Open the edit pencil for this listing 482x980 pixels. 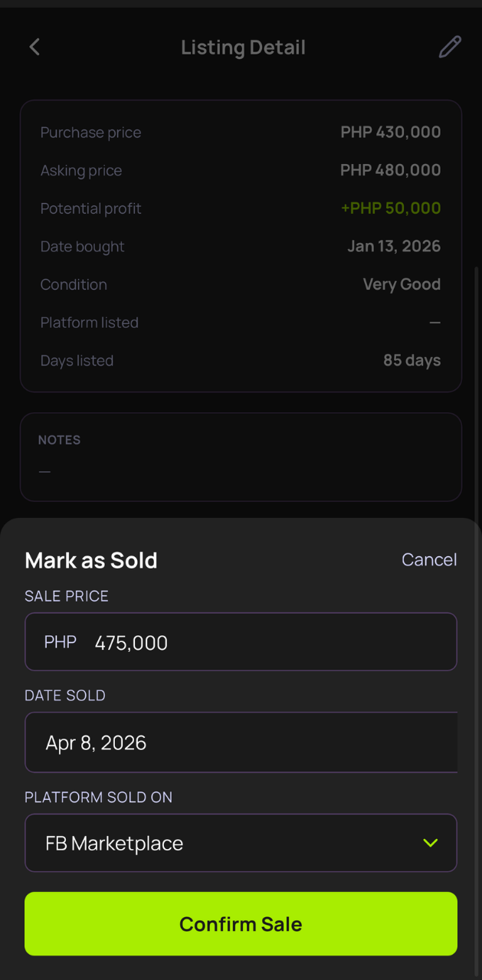[450, 47]
